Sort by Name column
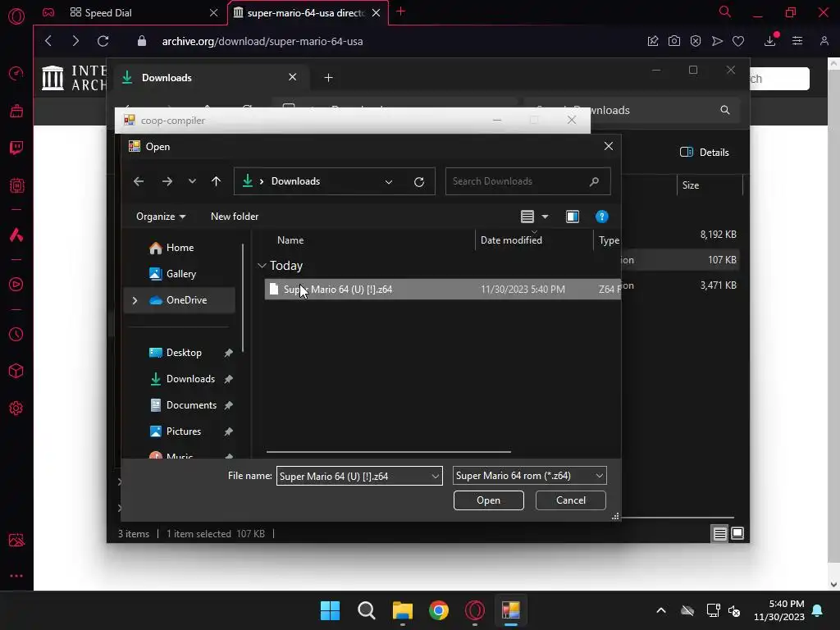Viewport: 840px width, 630px height. 290,240
